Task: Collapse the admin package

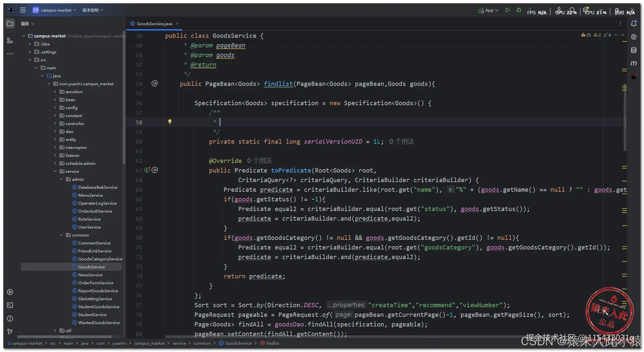Action: [61, 179]
